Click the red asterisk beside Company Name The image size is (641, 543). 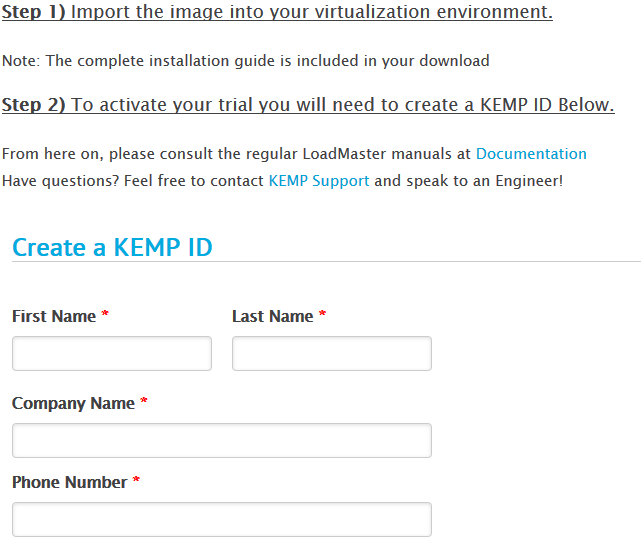point(143,401)
